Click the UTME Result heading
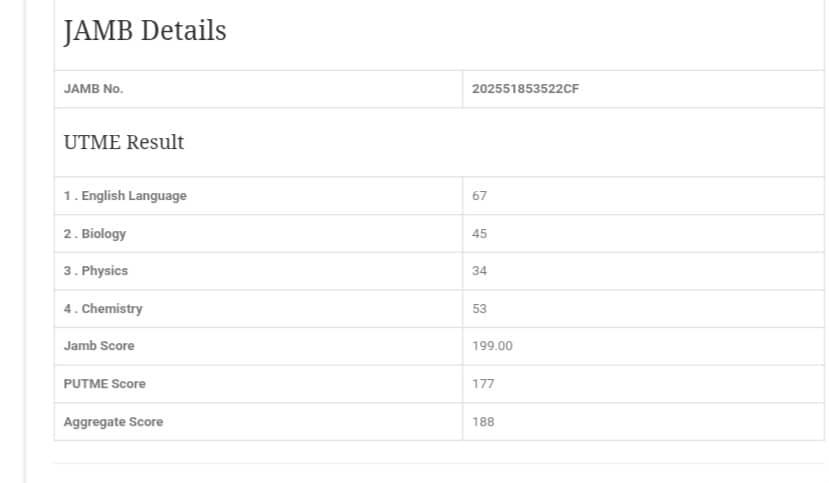 [x=124, y=142]
